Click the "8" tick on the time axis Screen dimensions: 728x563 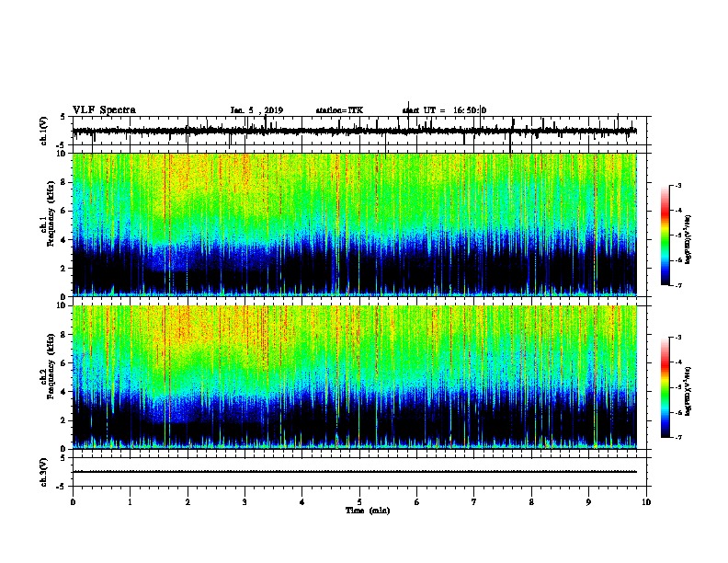click(x=531, y=502)
